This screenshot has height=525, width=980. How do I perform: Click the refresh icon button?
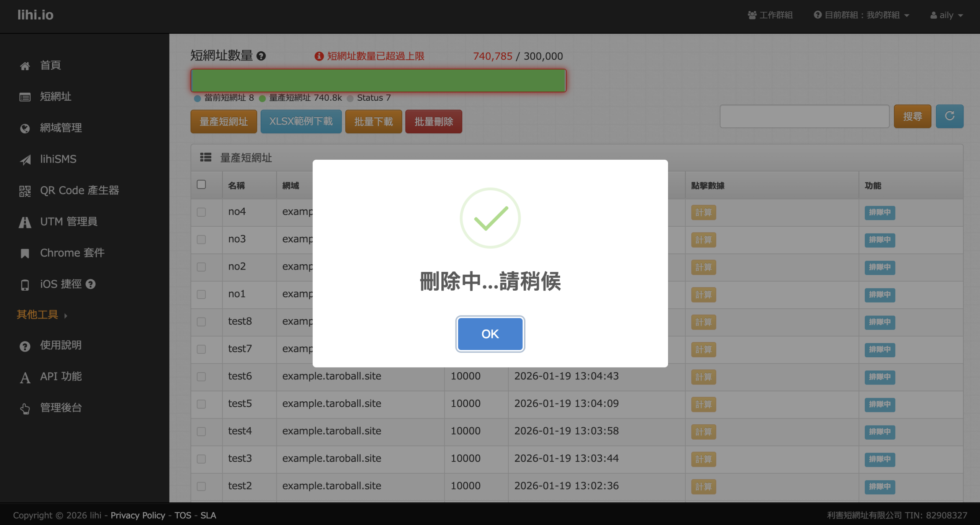coord(949,116)
